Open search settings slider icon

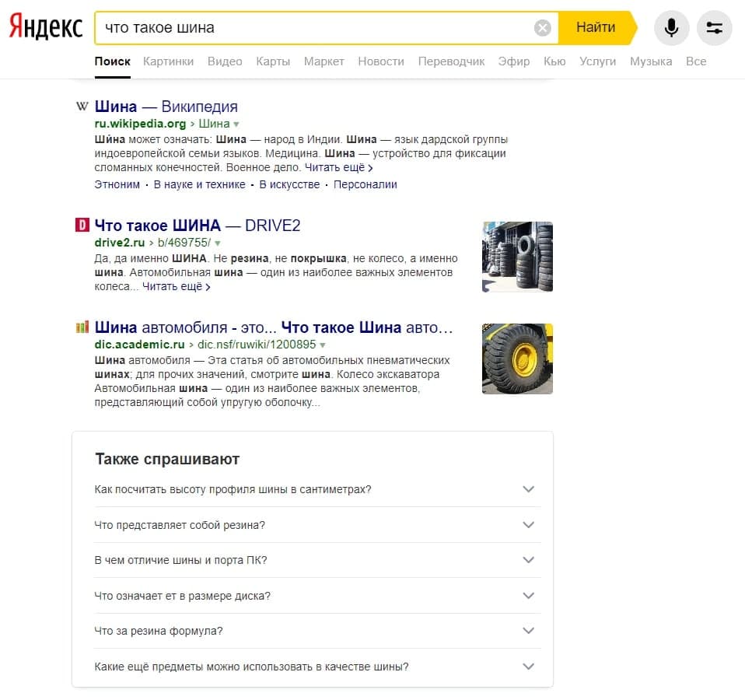[714, 27]
